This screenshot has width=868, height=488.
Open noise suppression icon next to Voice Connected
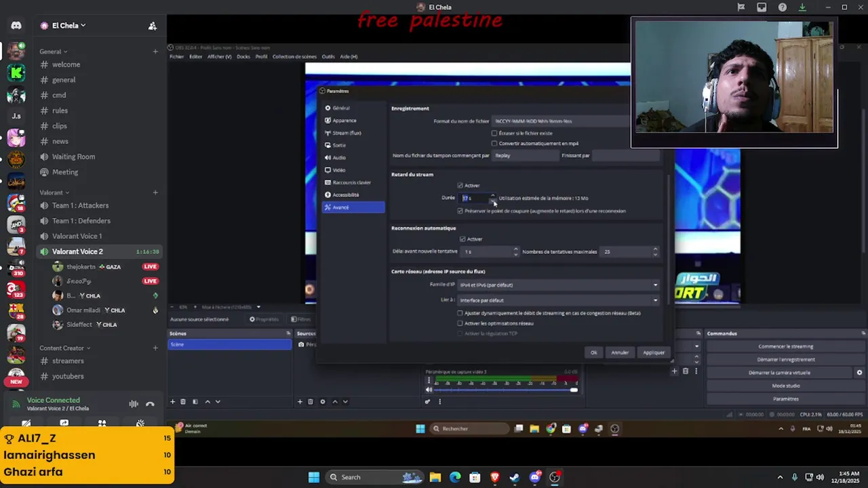[x=134, y=404]
